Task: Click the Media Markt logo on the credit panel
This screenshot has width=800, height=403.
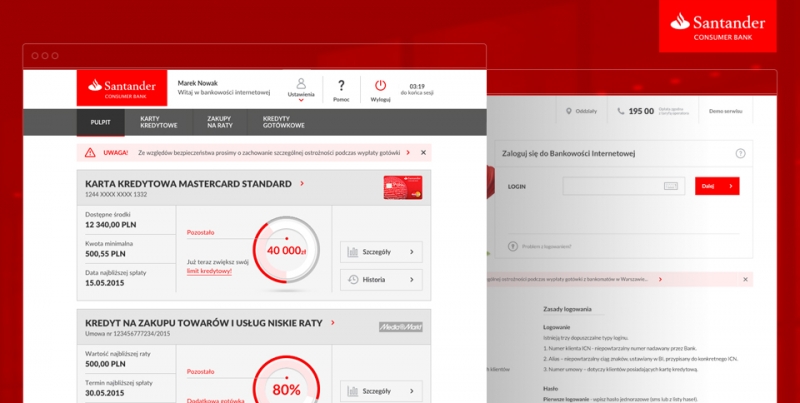Action: pos(400,326)
